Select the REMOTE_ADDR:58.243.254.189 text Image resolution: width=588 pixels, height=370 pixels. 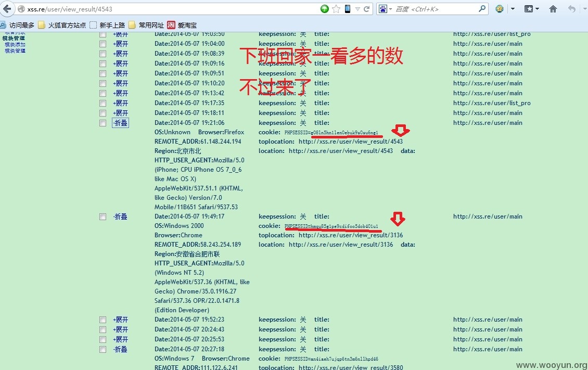pos(198,245)
